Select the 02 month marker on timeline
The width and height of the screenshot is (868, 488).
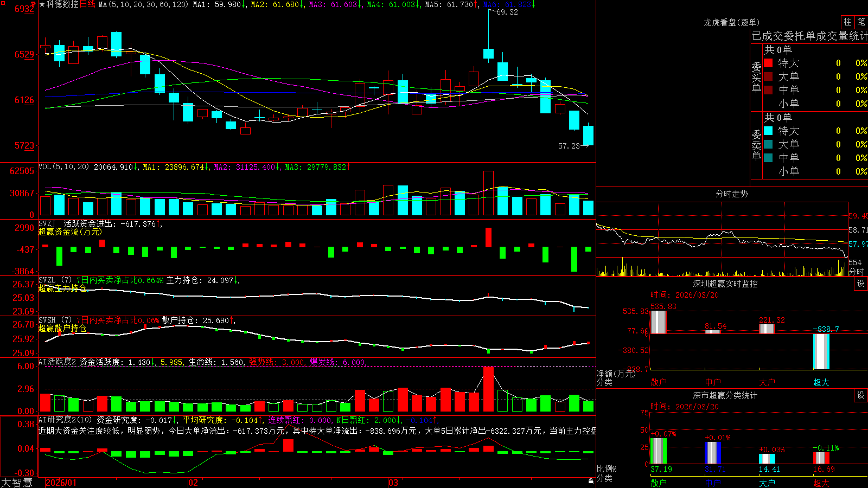click(193, 483)
